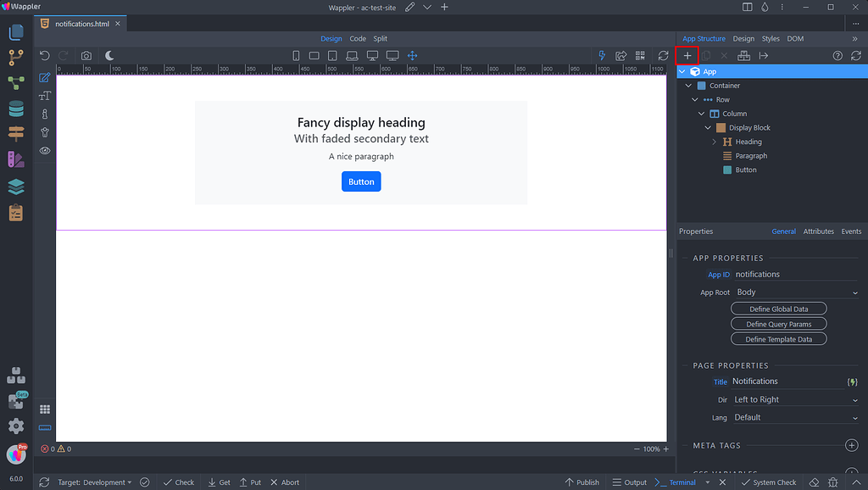The image size is (868, 490).
Task: Switch to the Code view tab
Action: pyautogui.click(x=357, y=38)
